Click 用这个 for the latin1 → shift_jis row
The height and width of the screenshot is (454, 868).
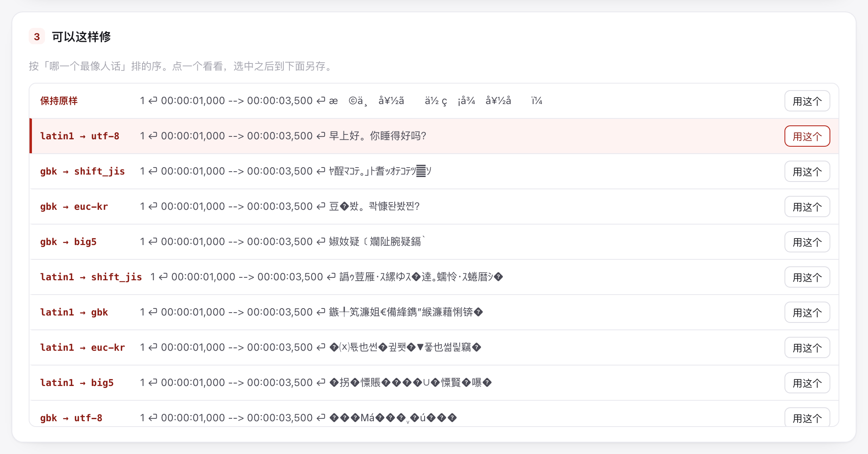(807, 277)
